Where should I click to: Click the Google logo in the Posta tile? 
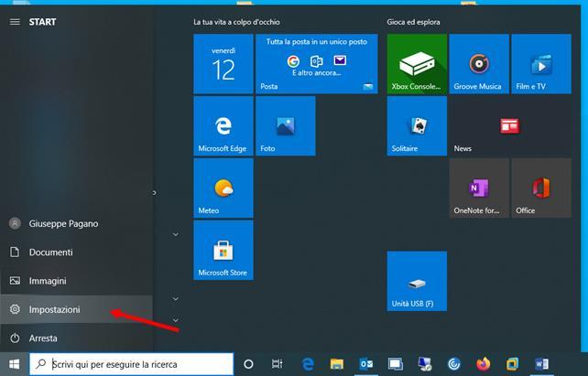[293, 60]
